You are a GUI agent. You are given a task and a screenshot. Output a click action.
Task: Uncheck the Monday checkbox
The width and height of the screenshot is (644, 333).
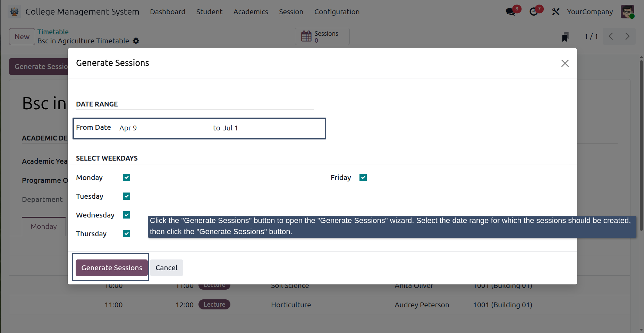point(127,178)
